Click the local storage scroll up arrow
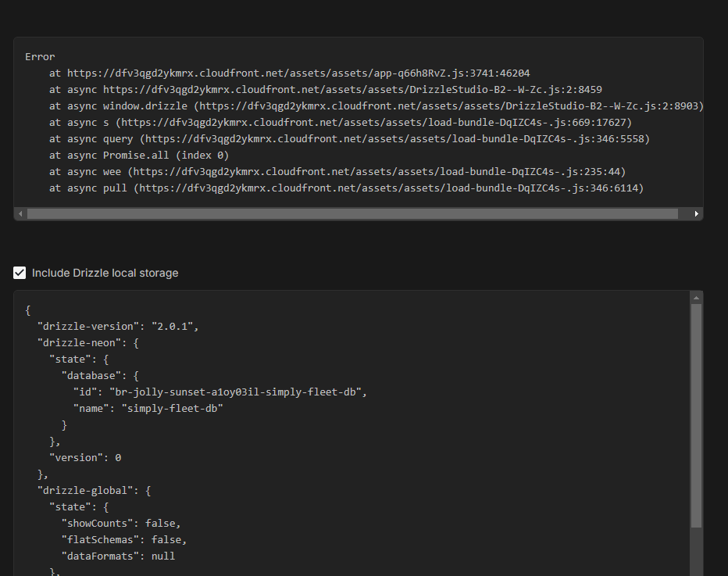Image resolution: width=728 pixels, height=576 pixels. click(x=696, y=297)
